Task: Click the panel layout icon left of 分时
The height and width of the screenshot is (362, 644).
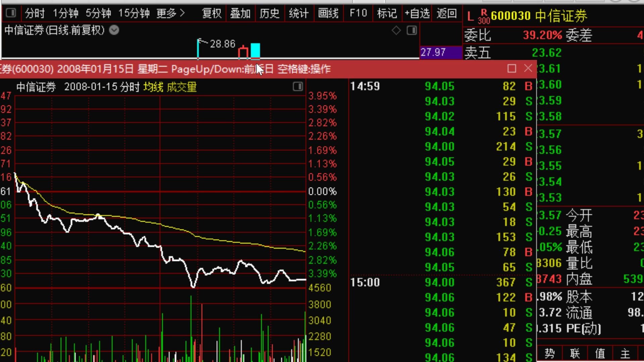Action: click(x=11, y=13)
